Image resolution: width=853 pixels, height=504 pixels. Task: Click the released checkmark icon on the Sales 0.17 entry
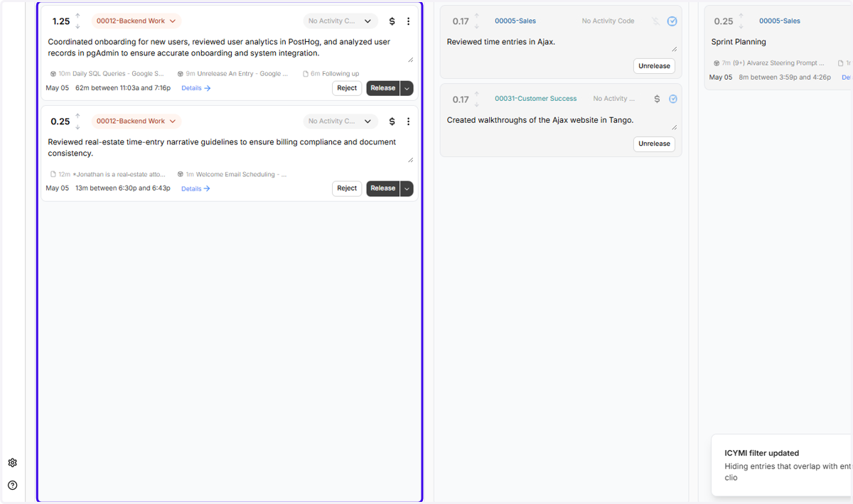point(672,21)
